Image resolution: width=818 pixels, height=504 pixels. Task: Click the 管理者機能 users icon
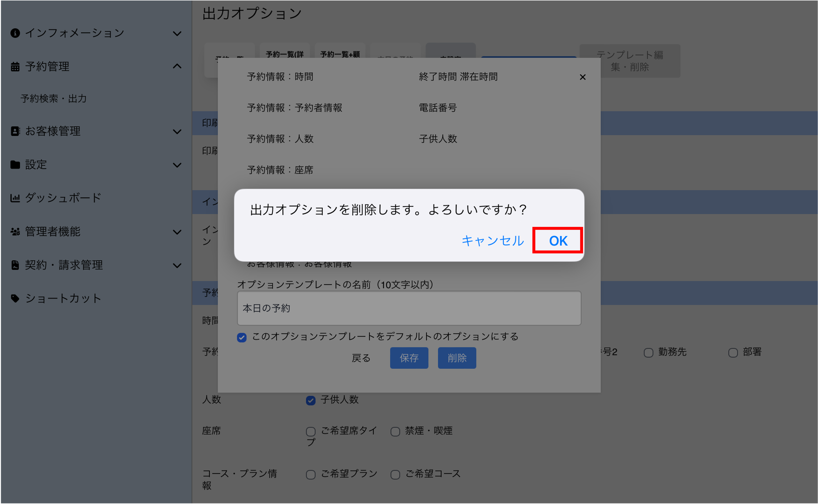[15, 232]
